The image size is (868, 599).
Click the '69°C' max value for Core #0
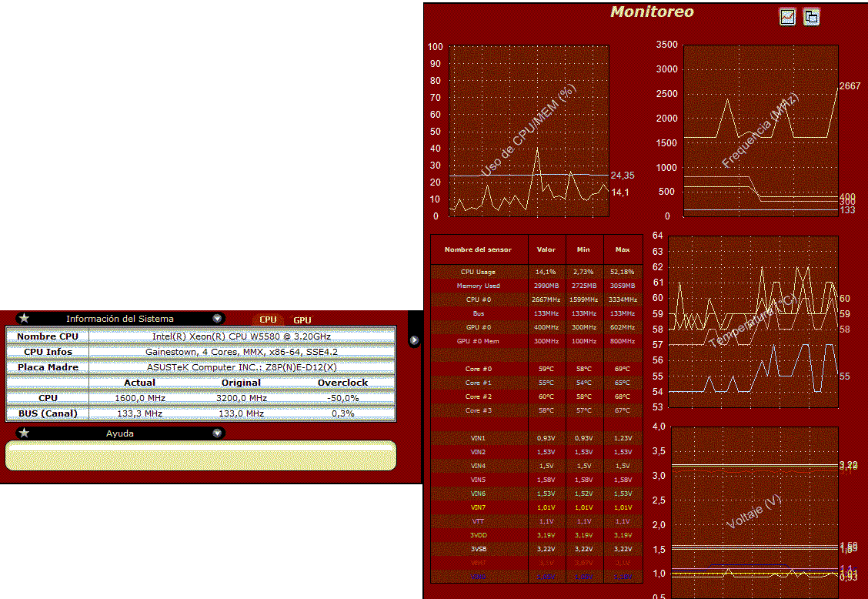623,369
